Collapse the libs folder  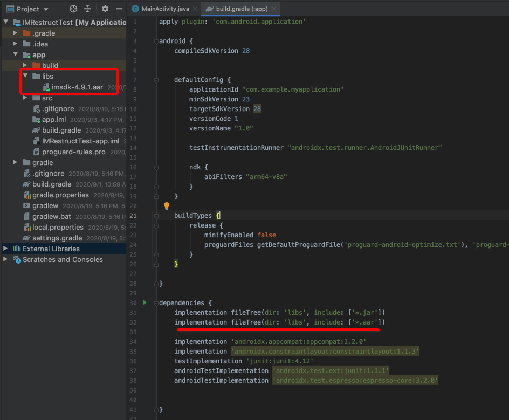pos(25,76)
